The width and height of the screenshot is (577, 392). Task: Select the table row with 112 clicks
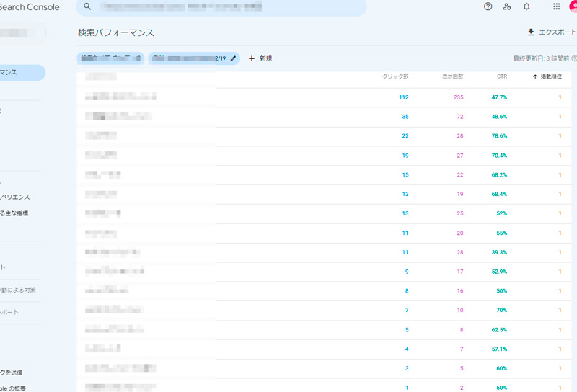[x=325, y=97]
